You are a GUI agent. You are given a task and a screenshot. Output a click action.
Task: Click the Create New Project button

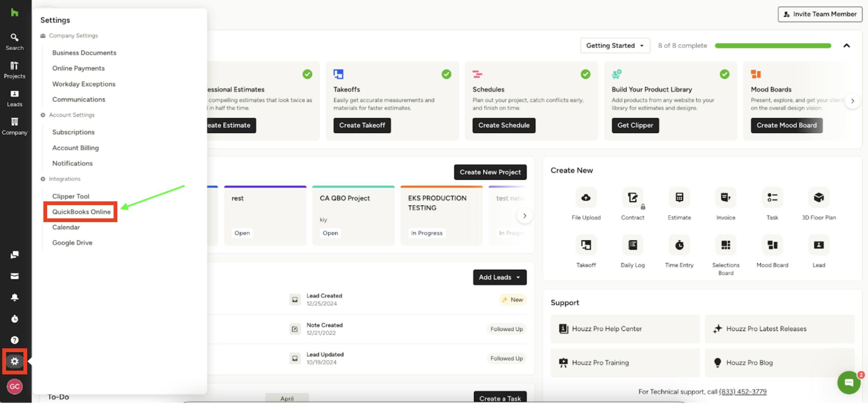click(490, 172)
